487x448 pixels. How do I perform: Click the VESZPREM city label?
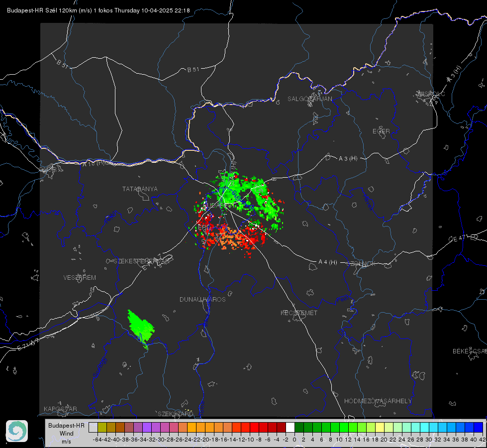pyautogui.click(x=80, y=277)
